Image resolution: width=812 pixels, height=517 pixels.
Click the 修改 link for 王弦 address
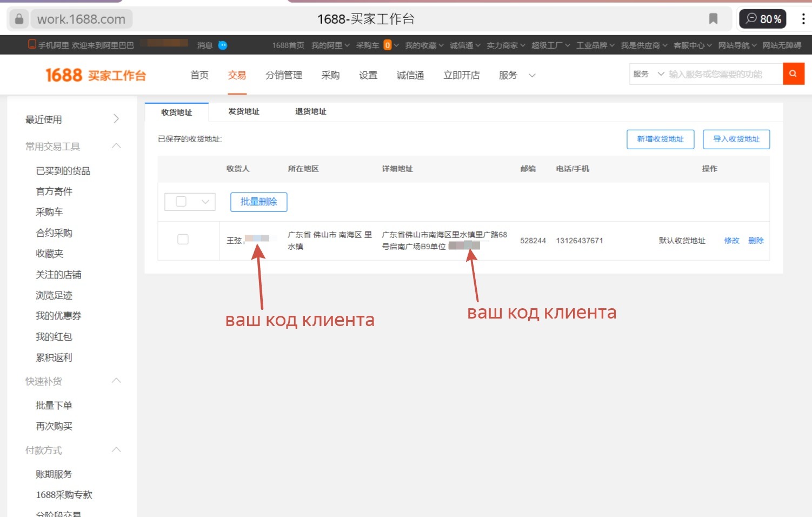pos(731,241)
